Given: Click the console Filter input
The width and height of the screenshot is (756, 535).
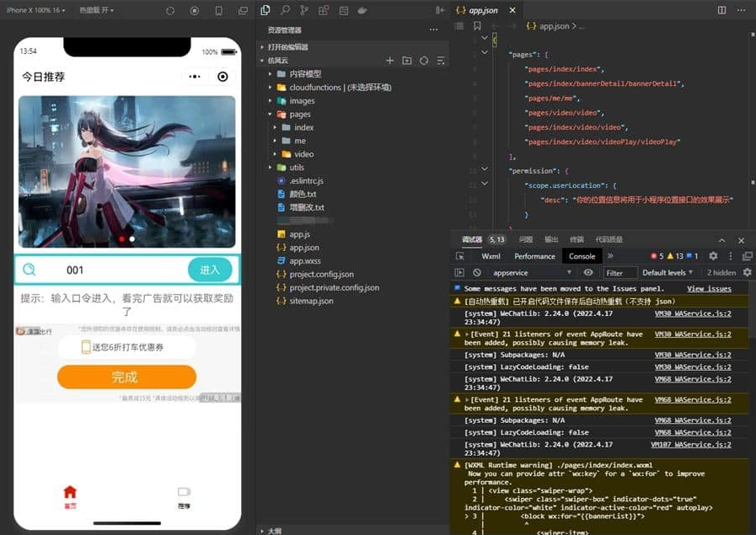Looking at the screenshot, I should coord(620,273).
